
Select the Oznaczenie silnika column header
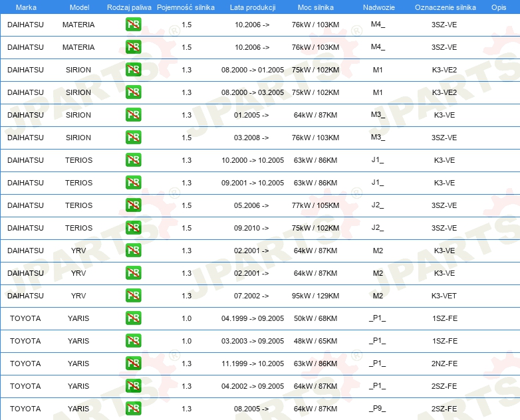click(x=446, y=7)
